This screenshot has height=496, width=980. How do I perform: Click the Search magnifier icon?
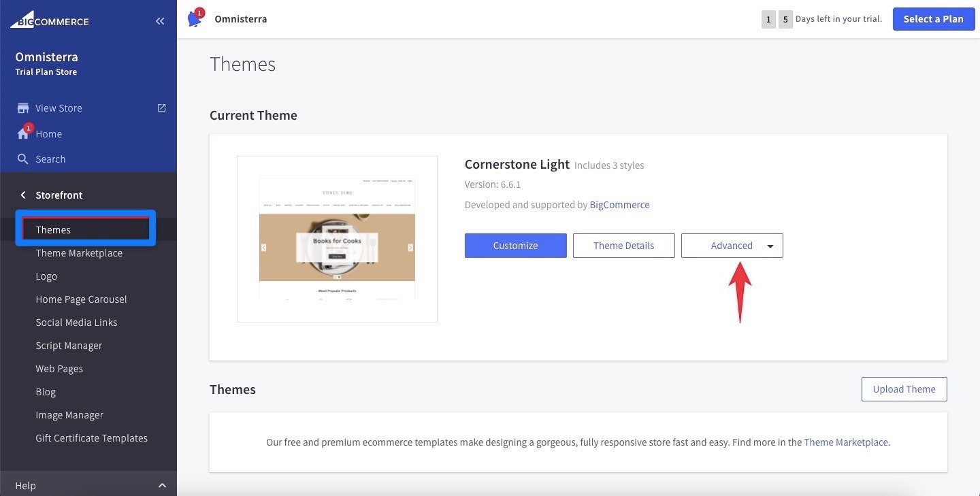coord(23,159)
